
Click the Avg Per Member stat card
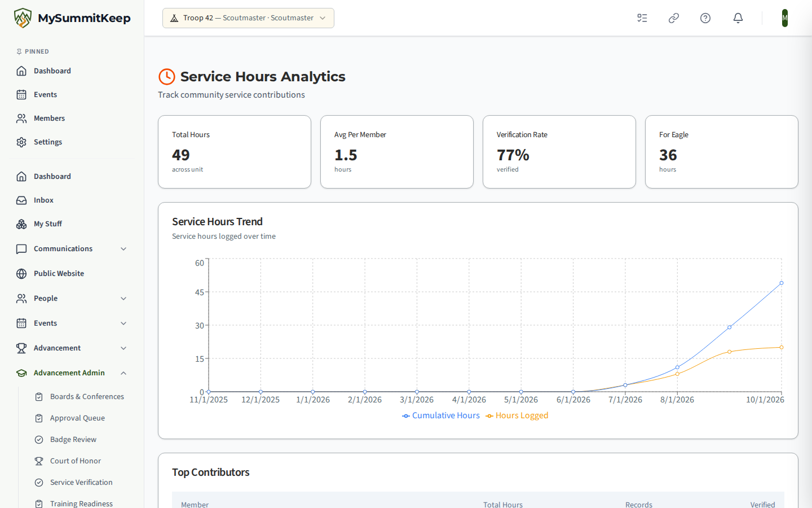397,152
